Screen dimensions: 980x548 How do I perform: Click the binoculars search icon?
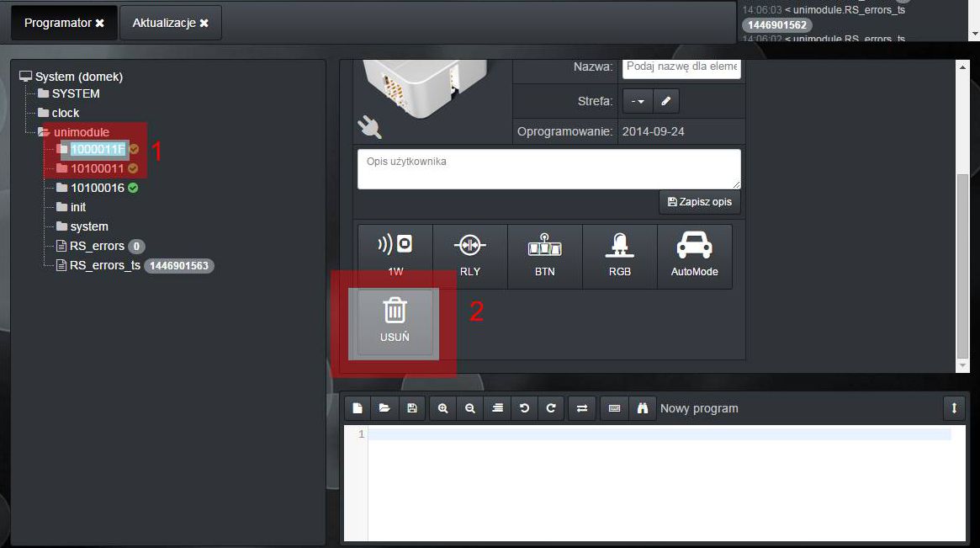642,408
